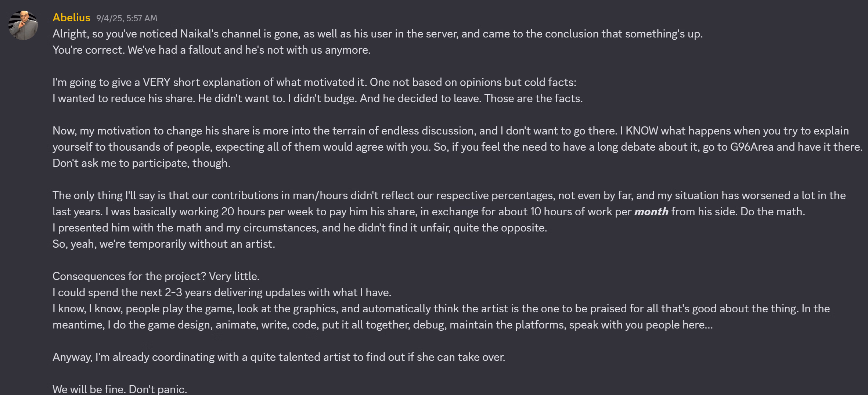
Task: Click the 9/4/25, 5:57 AM message timestamp
Action: 127,18
